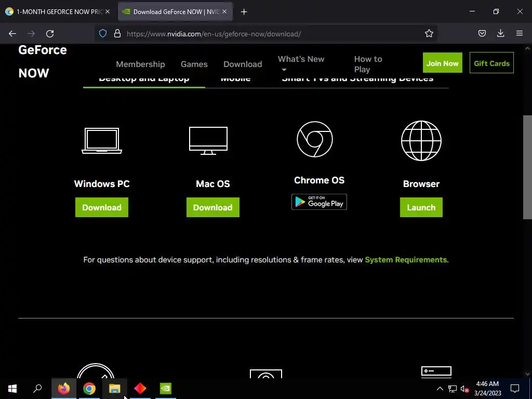Open the taskbar search magnifier
Viewport: 532px width, 399px height.
point(37,389)
